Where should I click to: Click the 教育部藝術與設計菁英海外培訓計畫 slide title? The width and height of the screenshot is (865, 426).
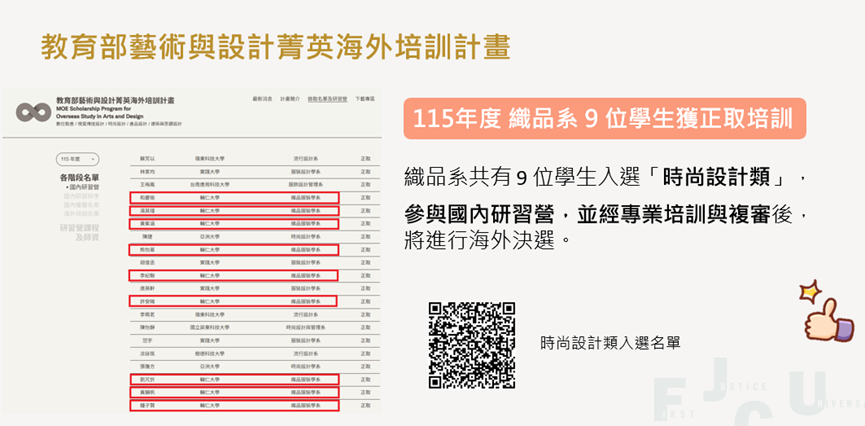[x=276, y=47]
